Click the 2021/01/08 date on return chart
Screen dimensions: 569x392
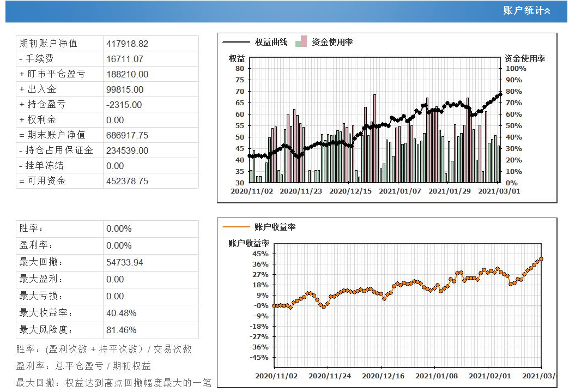437,376
